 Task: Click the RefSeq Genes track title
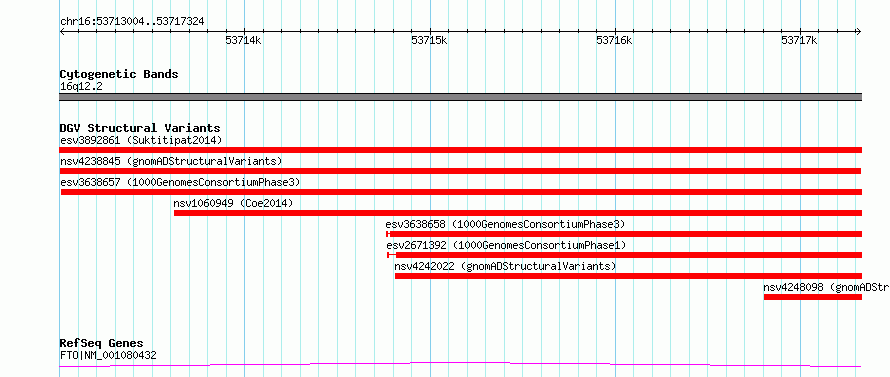pos(102,344)
